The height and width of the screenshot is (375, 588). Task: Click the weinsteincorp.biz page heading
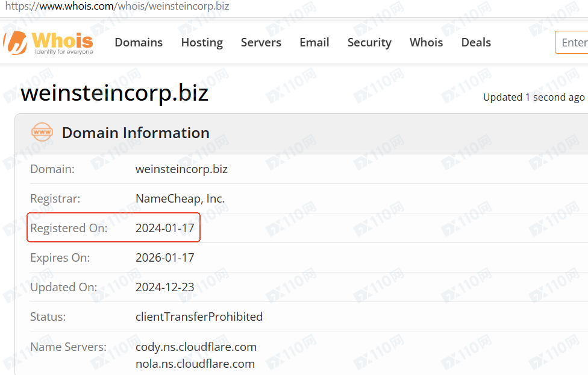click(114, 93)
